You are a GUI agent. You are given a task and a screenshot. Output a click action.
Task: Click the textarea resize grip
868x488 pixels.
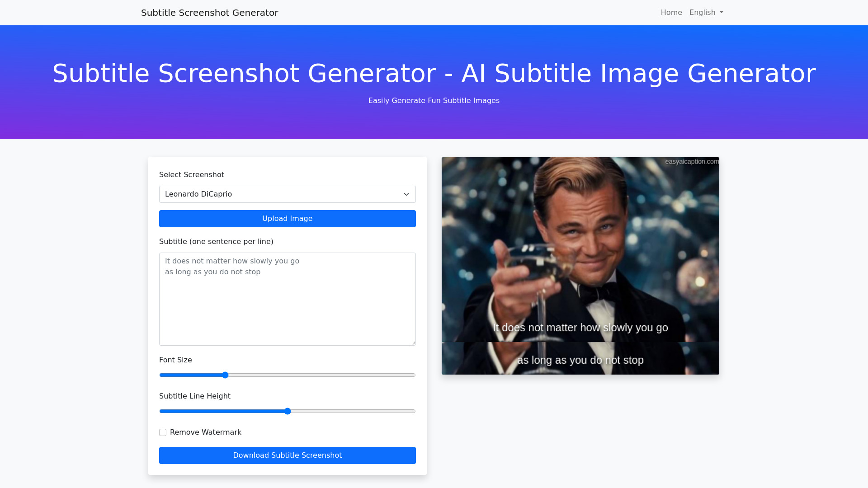click(413, 343)
